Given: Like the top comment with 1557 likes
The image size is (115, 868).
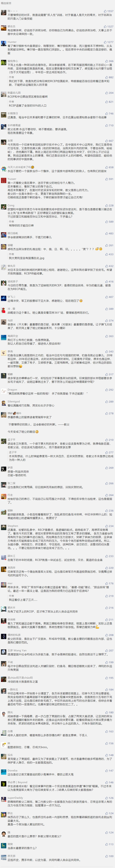Looking at the screenshot, I should pyautogui.click(x=109, y=11).
